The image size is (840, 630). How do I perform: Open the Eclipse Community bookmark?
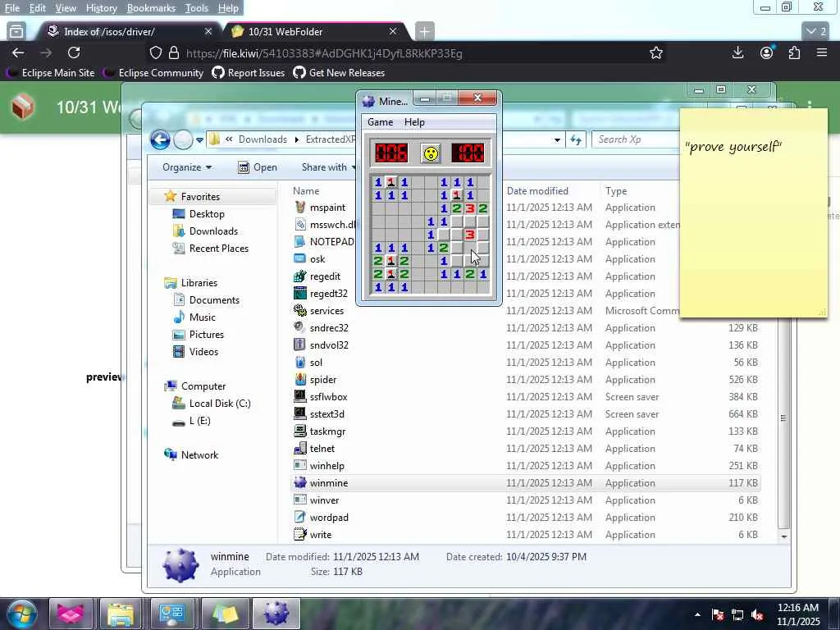[155, 73]
